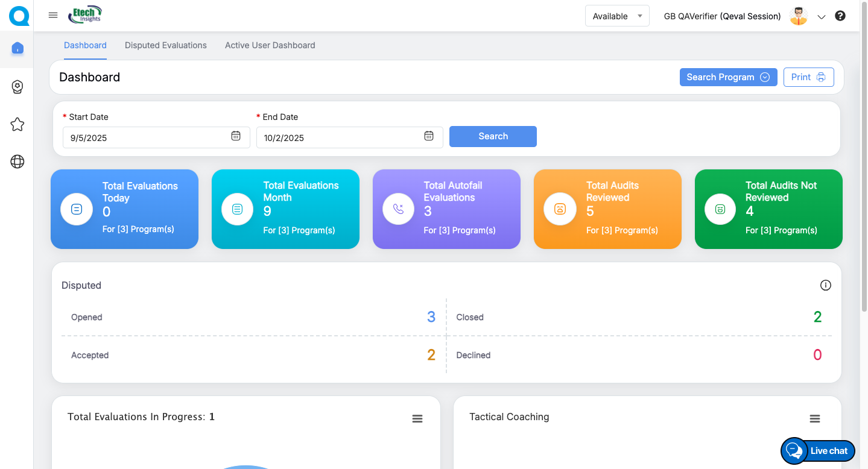Click the help question mark icon

[840, 16]
